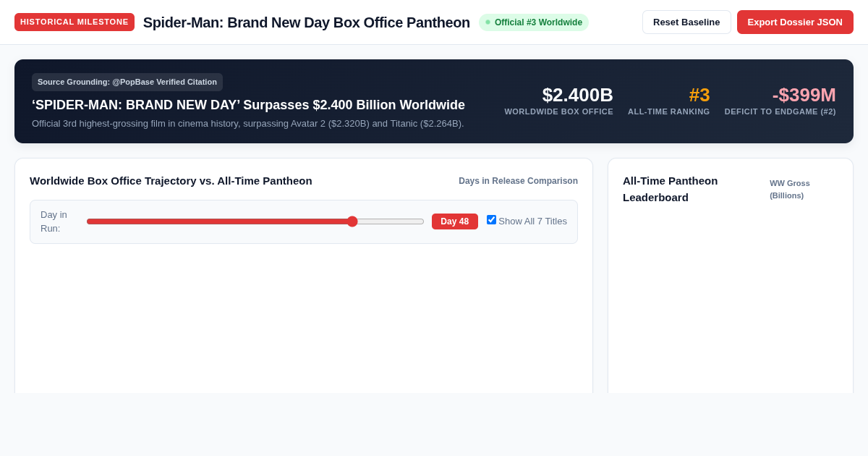
Task: Click the Reset Baseline button
Action: (686, 22)
